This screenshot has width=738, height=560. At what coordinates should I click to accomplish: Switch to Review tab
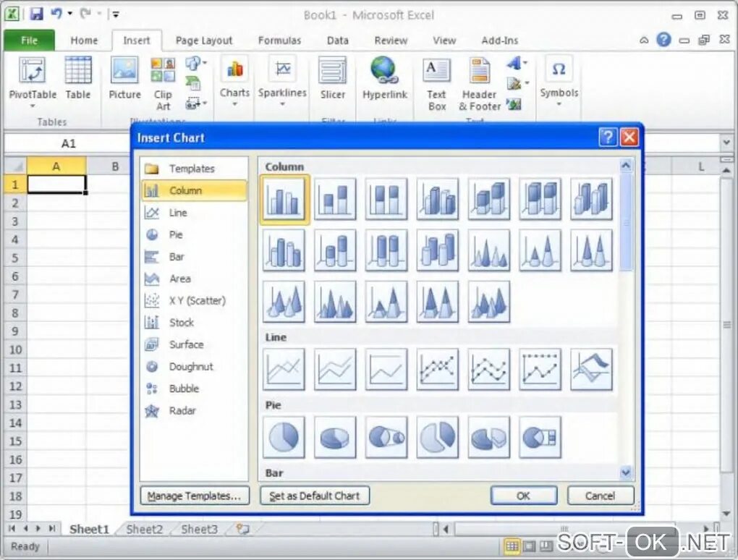click(x=391, y=41)
